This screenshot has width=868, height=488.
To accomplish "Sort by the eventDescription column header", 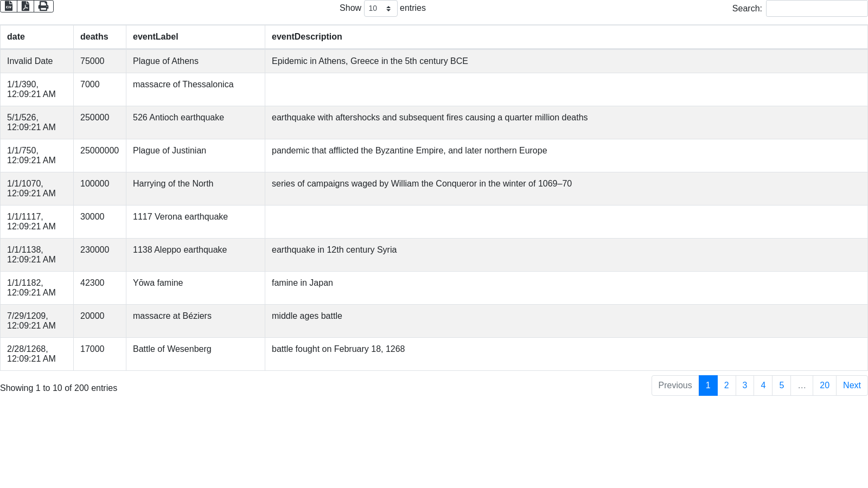I will coord(307,37).
